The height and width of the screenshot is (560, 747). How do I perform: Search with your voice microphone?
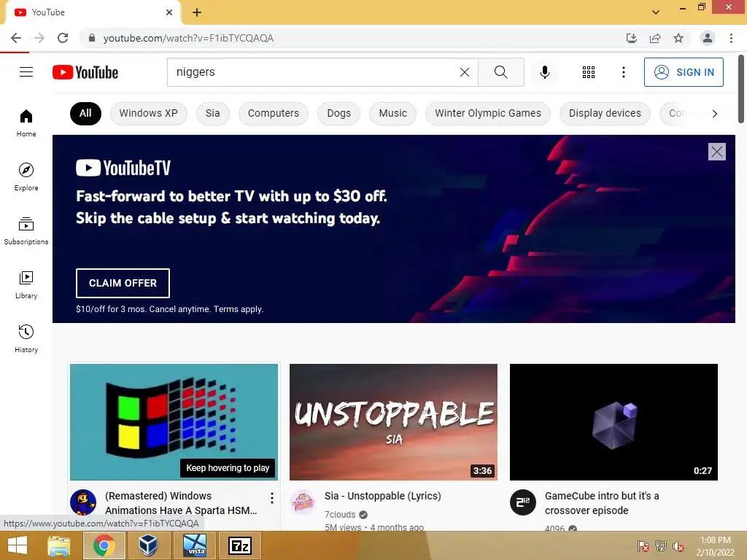[x=544, y=72]
